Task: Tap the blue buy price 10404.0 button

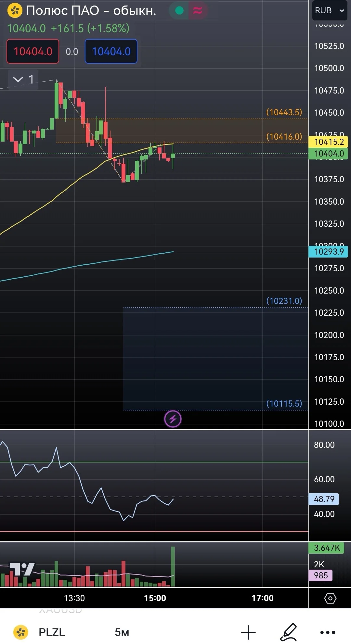Action: pyautogui.click(x=111, y=51)
